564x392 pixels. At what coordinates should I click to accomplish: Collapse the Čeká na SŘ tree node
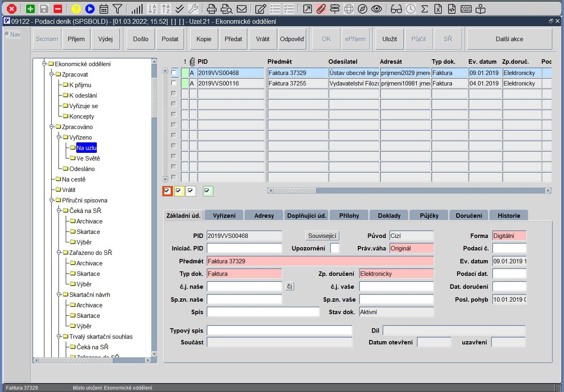59,211
